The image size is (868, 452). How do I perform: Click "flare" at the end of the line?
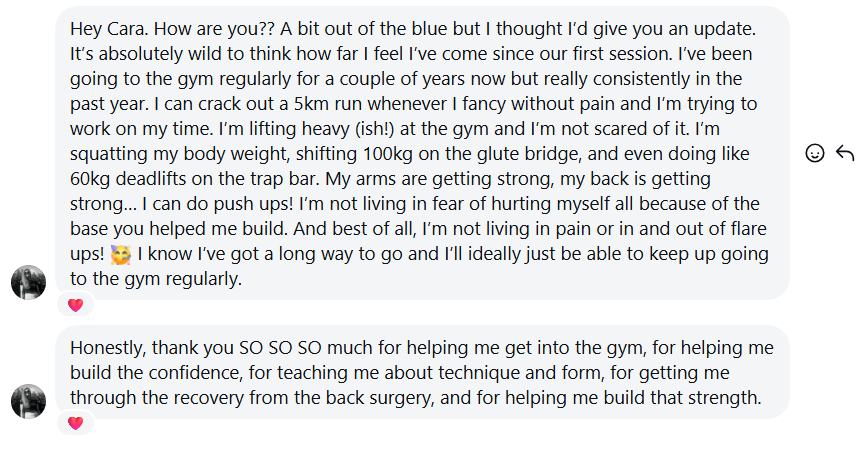tap(744, 229)
